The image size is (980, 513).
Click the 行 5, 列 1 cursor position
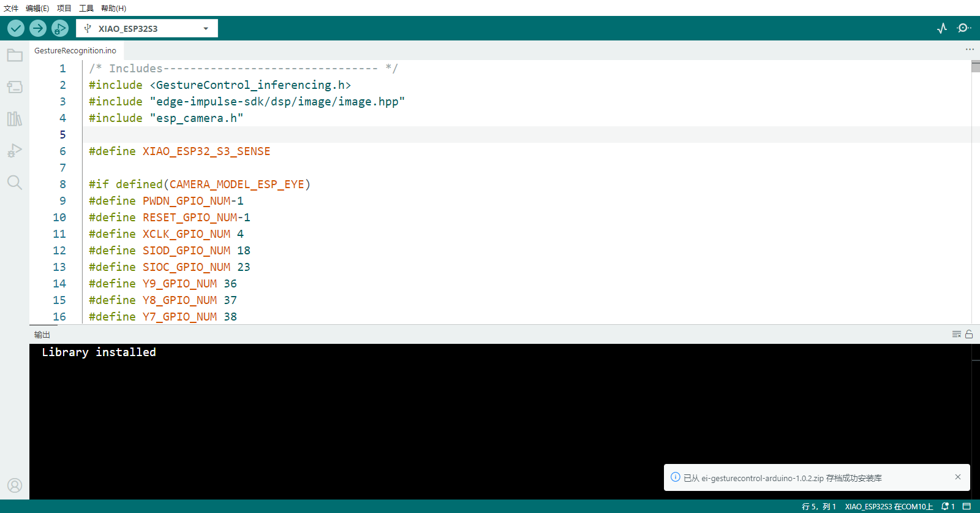point(819,506)
